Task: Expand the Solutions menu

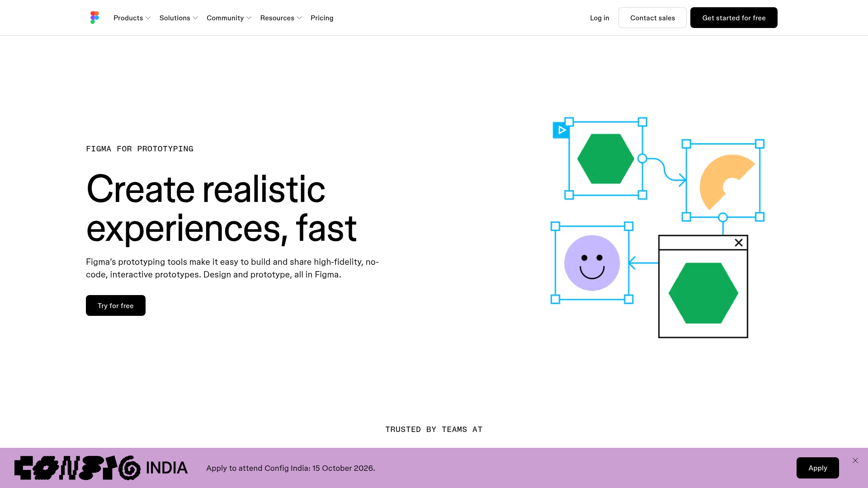Action: 179,18
